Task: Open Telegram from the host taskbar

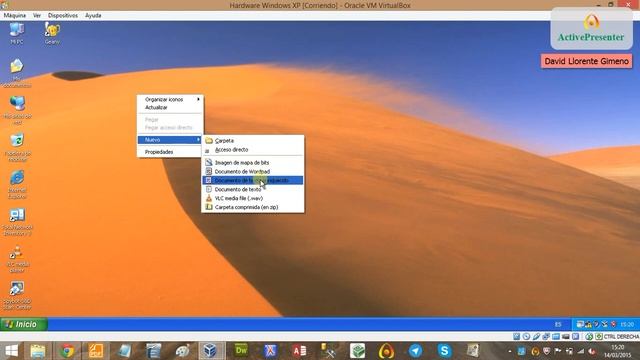Action: click(x=415, y=351)
